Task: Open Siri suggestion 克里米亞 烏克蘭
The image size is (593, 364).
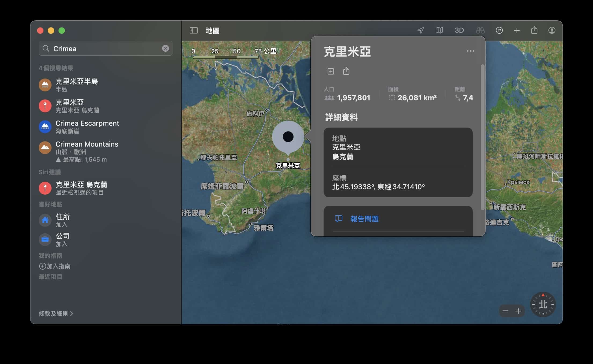Action: tap(106, 188)
